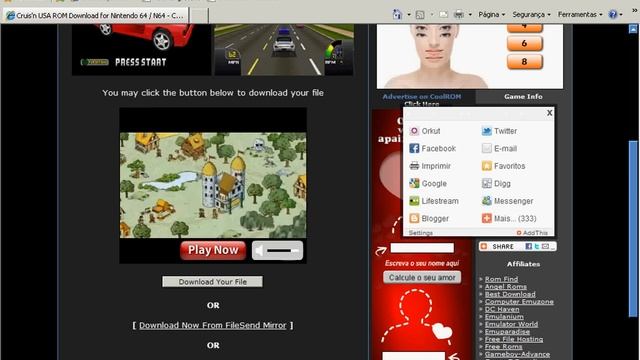Click the racing gameplay screenshot
Image resolution: width=640 pixels, height=360 pixels.
tap(284, 49)
